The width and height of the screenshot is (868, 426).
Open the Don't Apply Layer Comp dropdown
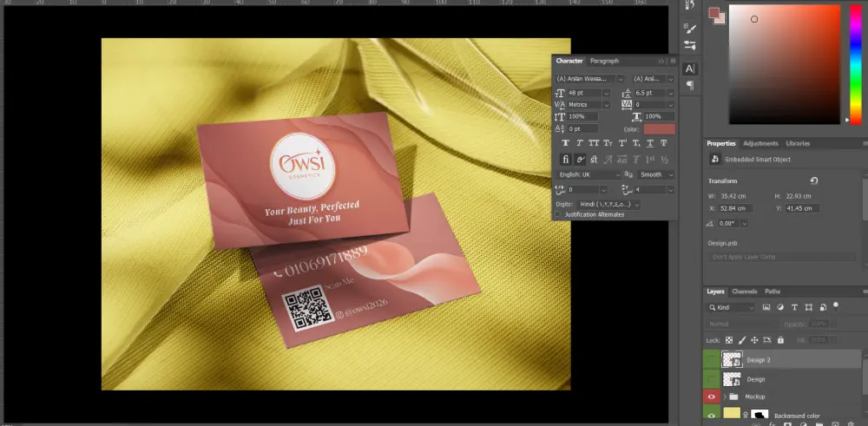782,257
